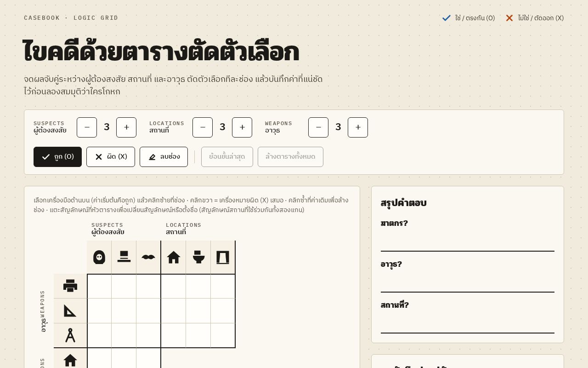Click the ย้อนขั้นล่าสุด undo button

[227, 157]
